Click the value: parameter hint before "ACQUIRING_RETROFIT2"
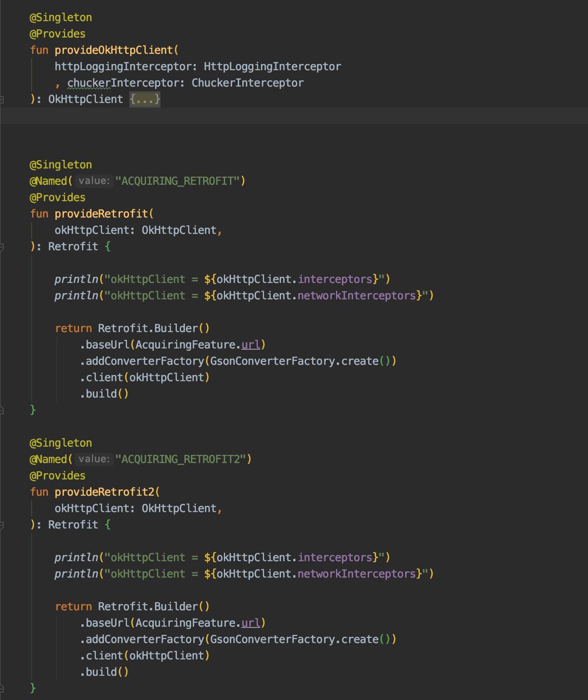Screen dimensions: 588x700 (94, 459)
